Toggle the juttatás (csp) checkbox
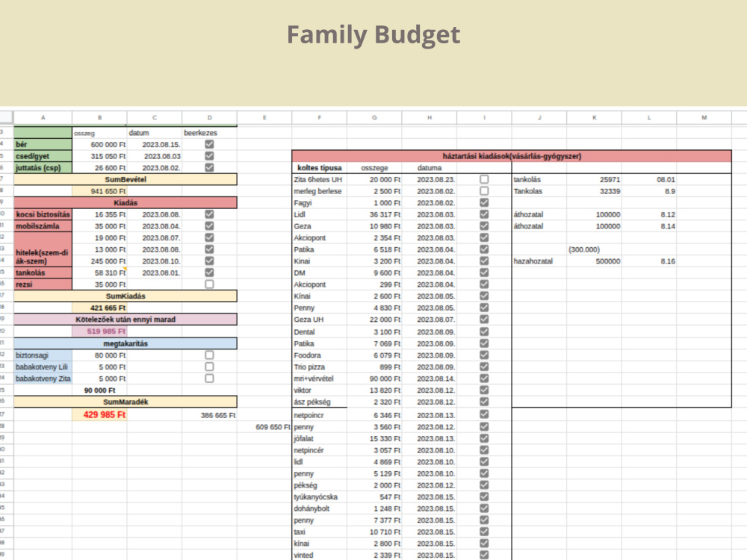This screenshot has height=560, width=747. coord(209,167)
